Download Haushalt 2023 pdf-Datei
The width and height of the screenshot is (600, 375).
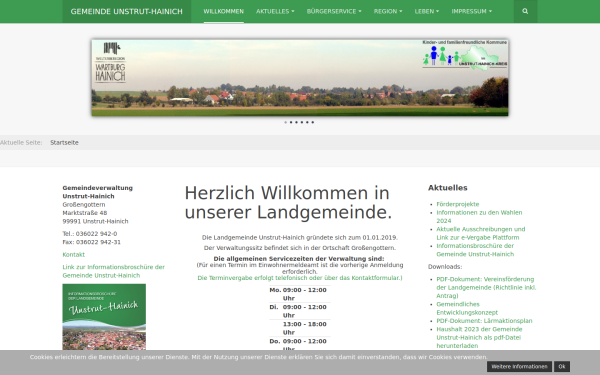pyautogui.click(x=479, y=338)
